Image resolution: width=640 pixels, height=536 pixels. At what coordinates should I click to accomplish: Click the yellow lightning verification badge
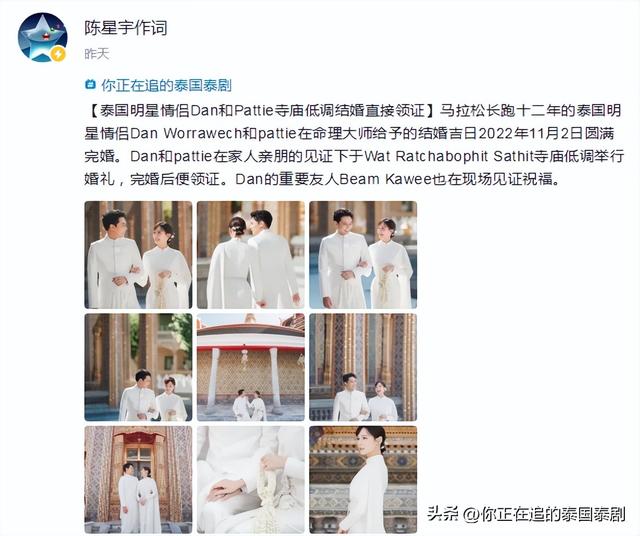click(58, 54)
